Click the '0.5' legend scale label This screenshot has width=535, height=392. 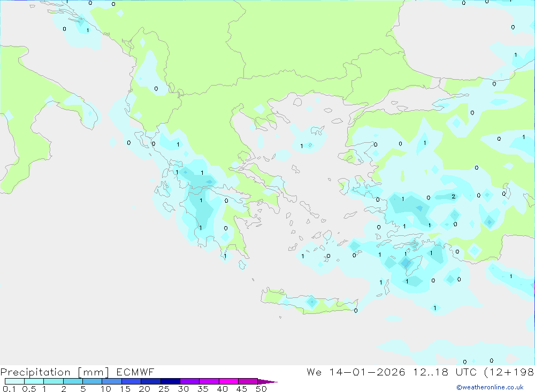(x=29, y=389)
